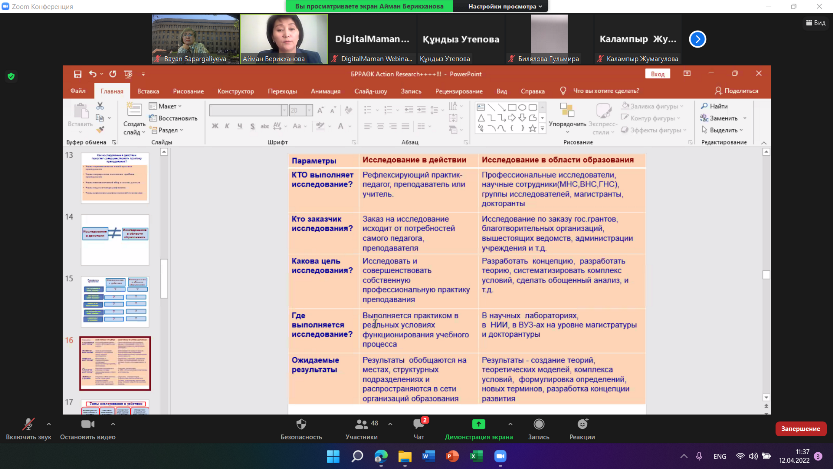Select slide 14 thumbnail
The height and width of the screenshot is (469, 833).
coord(114,238)
